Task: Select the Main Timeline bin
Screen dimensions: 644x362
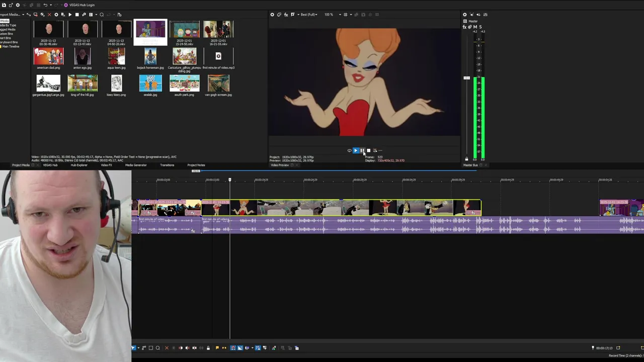Action: coord(10,46)
